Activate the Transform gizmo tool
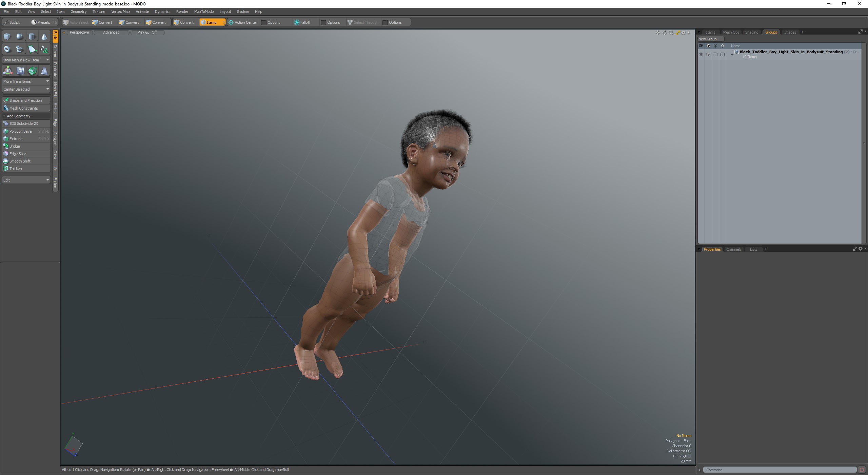Image resolution: width=868 pixels, height=475 pixels. tap(7, 71)
